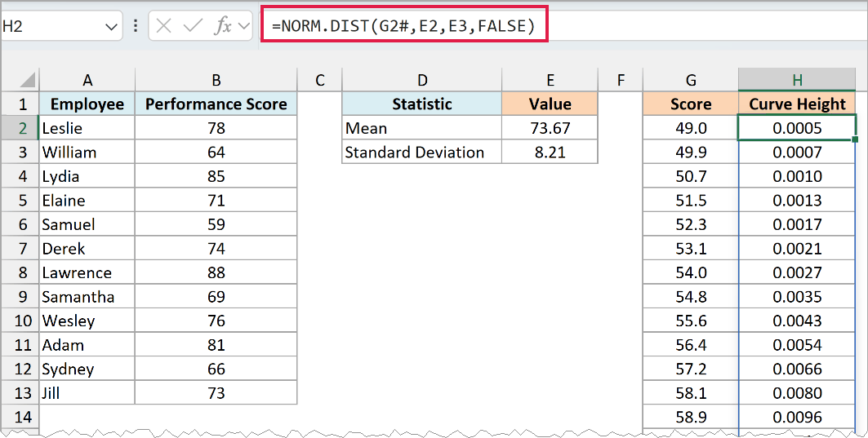Screen dimensions: 868x438
Task: Select column C header
Action: (319, 80)
